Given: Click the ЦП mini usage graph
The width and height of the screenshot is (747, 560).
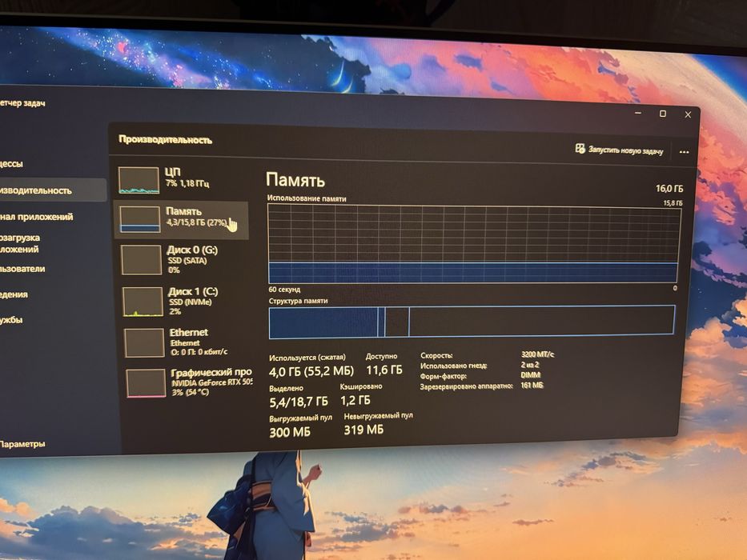Looking at the screenshot, I should (x=139, y=180).
